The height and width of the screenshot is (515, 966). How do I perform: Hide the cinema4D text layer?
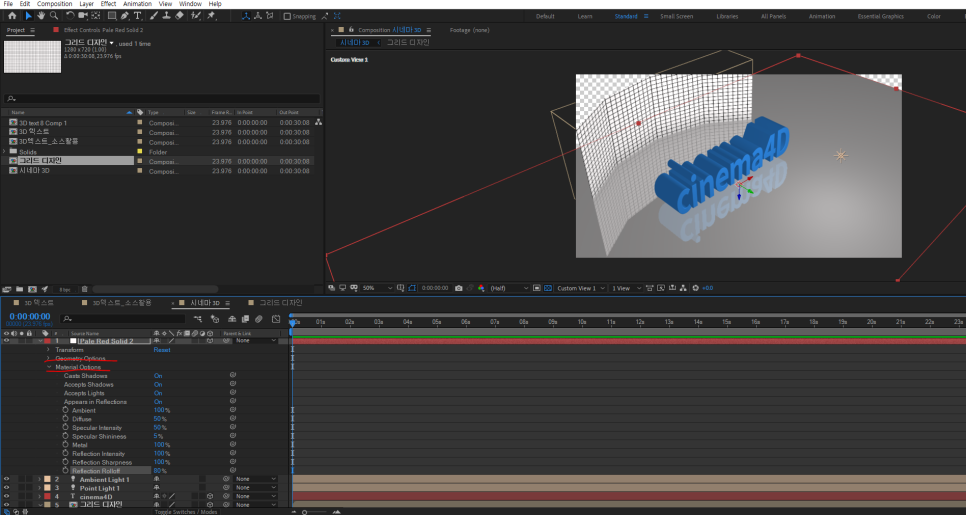6,496
